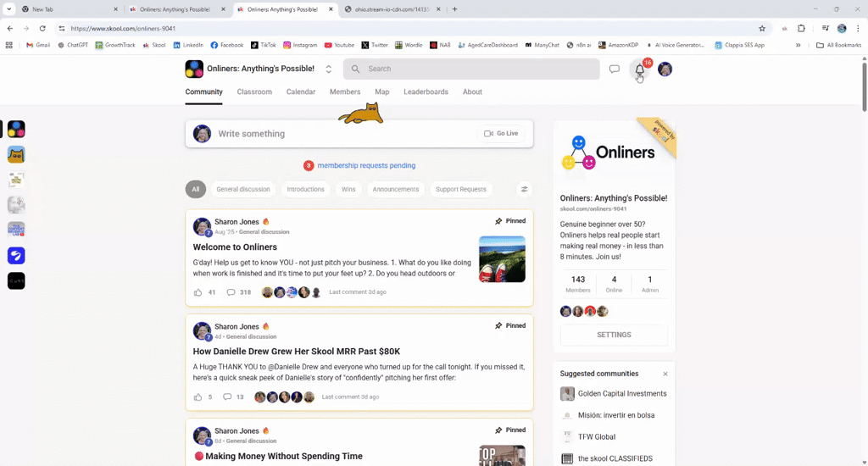
Task: Open the post filter settings icon
Action: [x=524, y=189]
